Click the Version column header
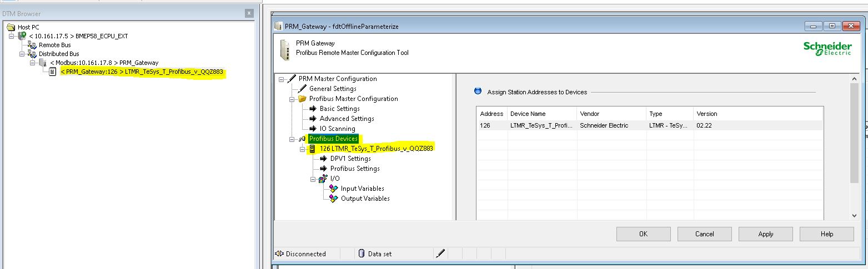The width and height of the screenshot is (868, 269). click(x=759, y=114)
